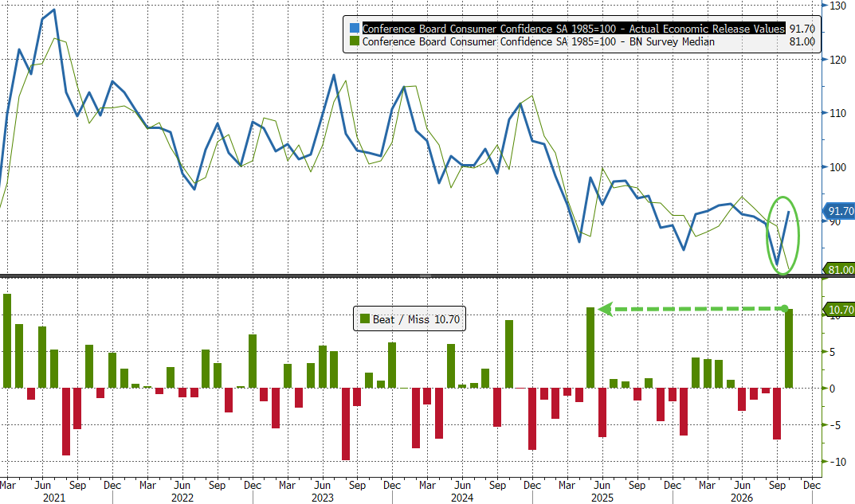Click the 120 label on the upper axis
This screenshot has height=504, width=855.
(837, 60)
